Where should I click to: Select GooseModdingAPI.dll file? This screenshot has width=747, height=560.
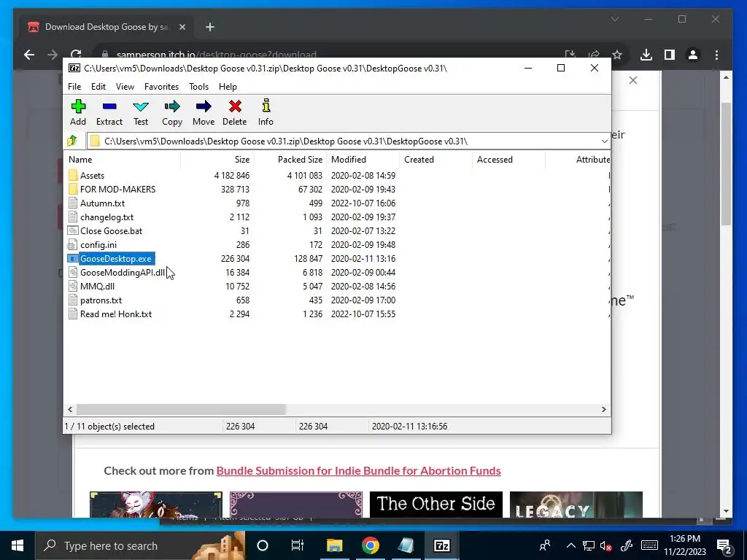(x=123, y=273)
